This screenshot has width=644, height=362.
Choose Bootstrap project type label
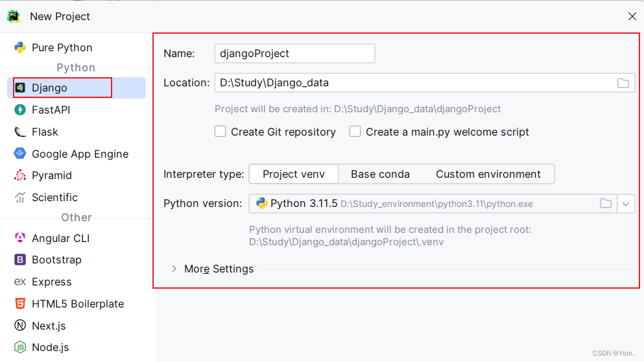pos(56,259)
